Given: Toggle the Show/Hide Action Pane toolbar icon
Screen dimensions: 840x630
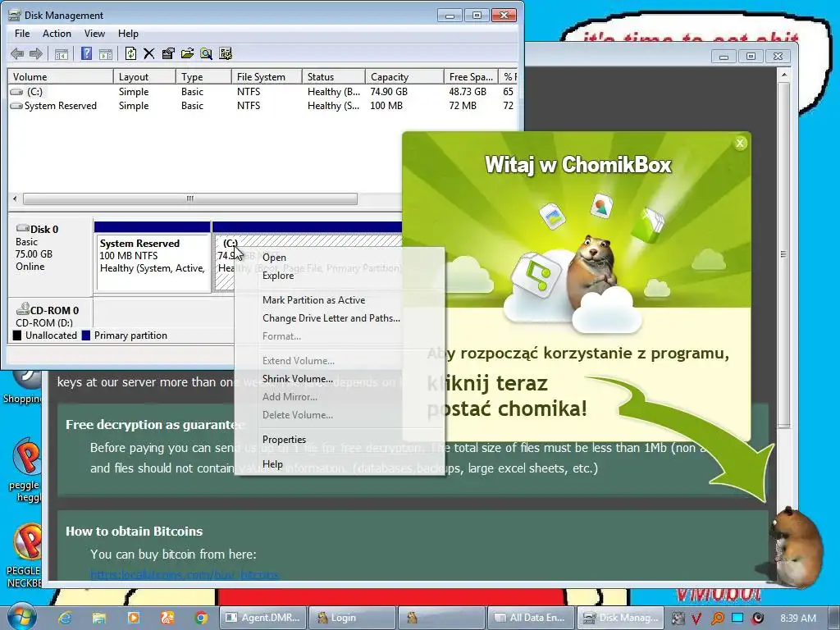Looking at the screenshot, I should (x=106, y=53).
